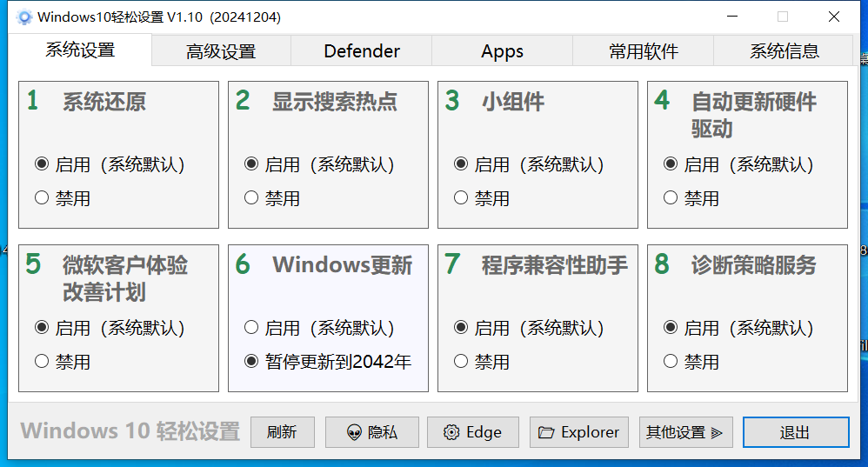The image size is (868, 467).
Task: Click the alien icon on 隐私 button
Action: pyautogui.click(x=354, y=433)
